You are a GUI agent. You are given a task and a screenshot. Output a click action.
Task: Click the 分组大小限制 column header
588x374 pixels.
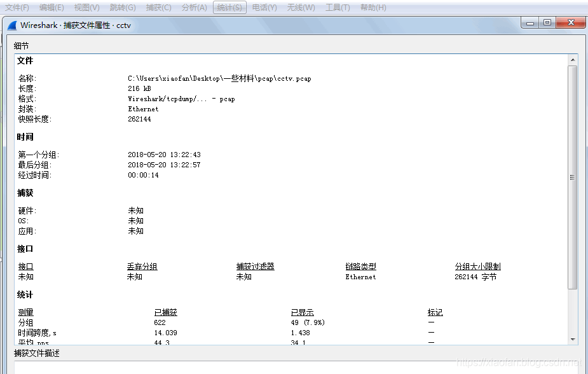[477, 267]
